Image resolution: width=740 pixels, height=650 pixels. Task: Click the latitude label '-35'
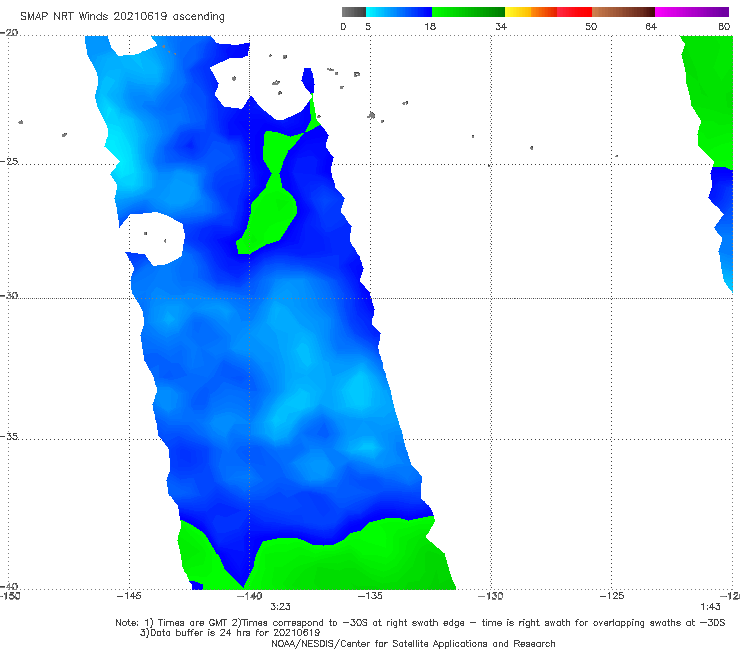pos(9,436)
